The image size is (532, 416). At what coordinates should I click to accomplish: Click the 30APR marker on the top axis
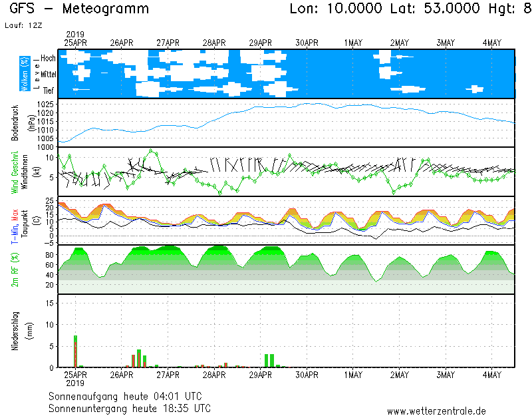[x=307, y=43]
